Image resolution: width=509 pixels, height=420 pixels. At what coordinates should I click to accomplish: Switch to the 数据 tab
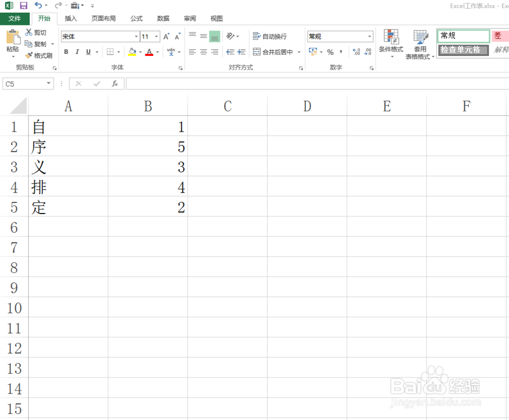pyautogui.click(x=163, y=18)
